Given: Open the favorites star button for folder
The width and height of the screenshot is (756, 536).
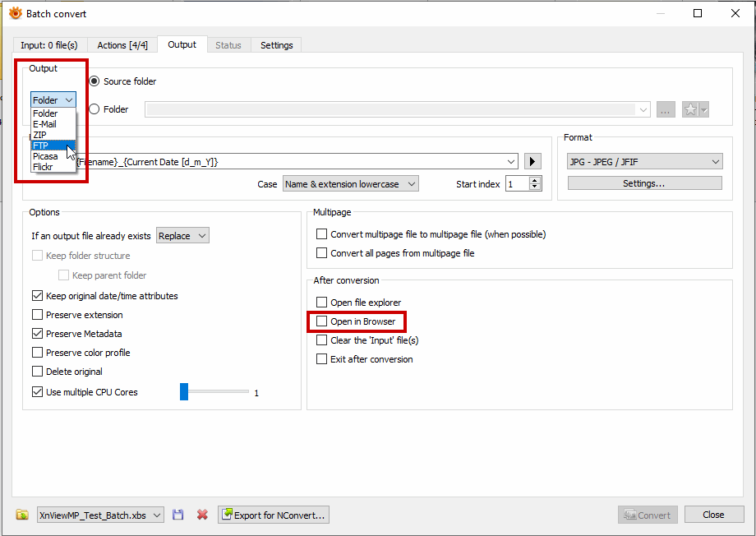Looking at the screenshot, I should pos(695,109).
